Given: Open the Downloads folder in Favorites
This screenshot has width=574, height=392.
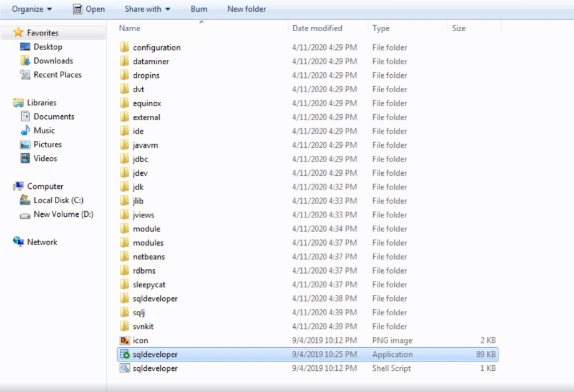Looking at the screenshot, I should pyautogui.click(x=53, y=60).
